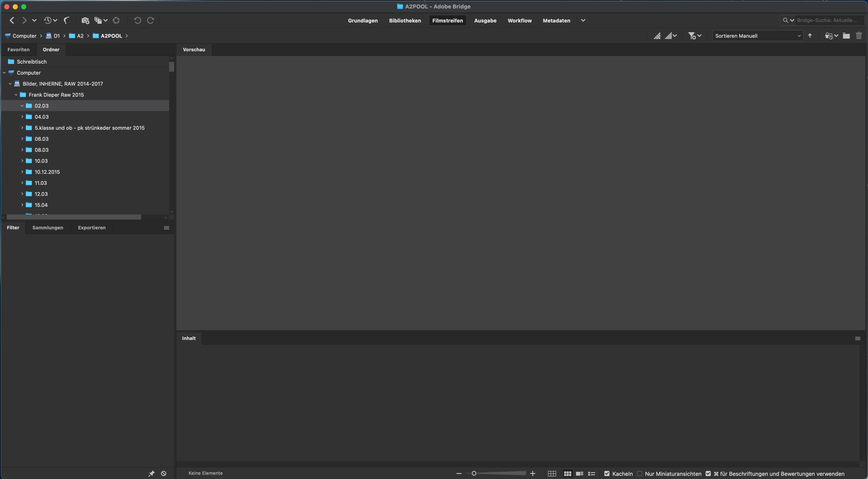The height and width of the screenshot is (479, 868).
Task: Open the Sammlungen tab
Action: tap(47, 228)
